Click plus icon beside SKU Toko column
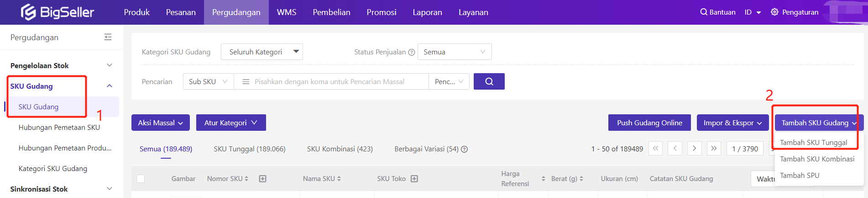Viewport: 868px width, 198px height. click(414, 179)
